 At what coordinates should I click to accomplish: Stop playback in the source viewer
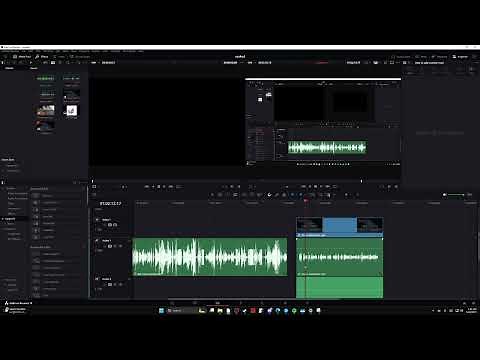click(x=158, y=187)
